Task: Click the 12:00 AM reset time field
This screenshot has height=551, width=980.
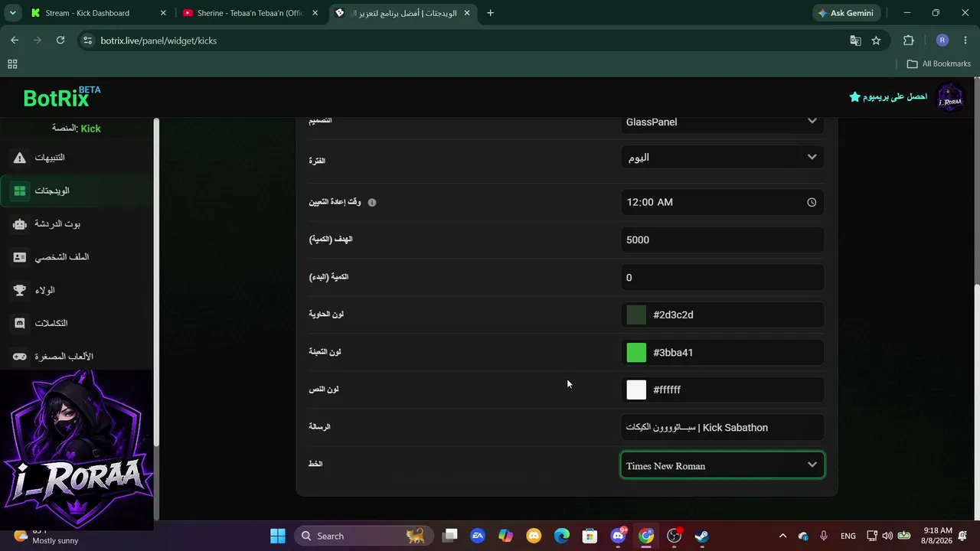Action: [x=722, y=202]
